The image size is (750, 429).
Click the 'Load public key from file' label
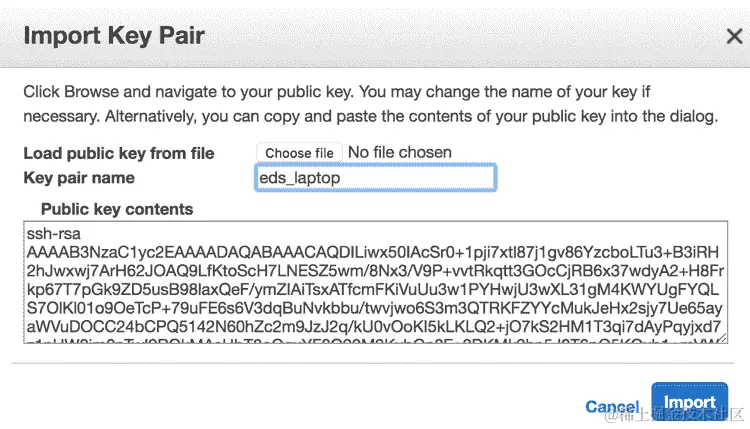(119, 153)
